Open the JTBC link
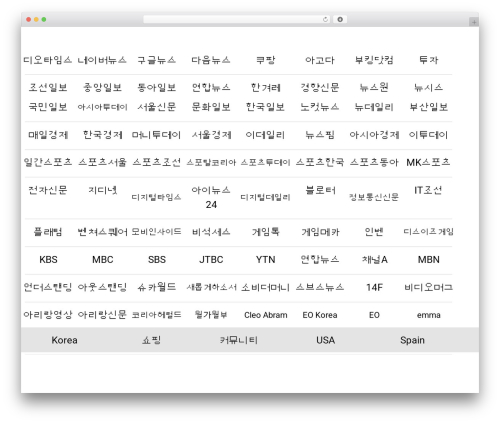Viewport: 500px width, 423px height. tap(211, 260)
